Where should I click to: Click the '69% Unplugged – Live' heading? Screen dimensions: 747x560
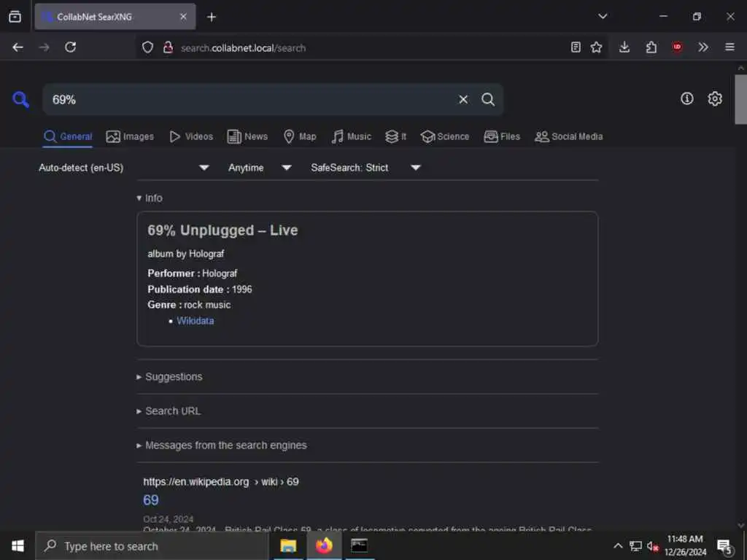coord(222,230)
